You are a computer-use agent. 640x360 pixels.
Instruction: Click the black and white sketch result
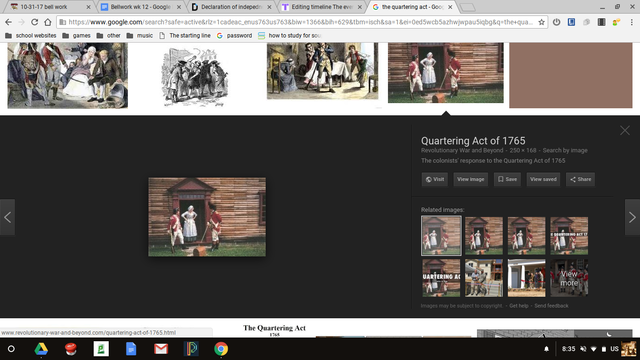coord(195,77)
